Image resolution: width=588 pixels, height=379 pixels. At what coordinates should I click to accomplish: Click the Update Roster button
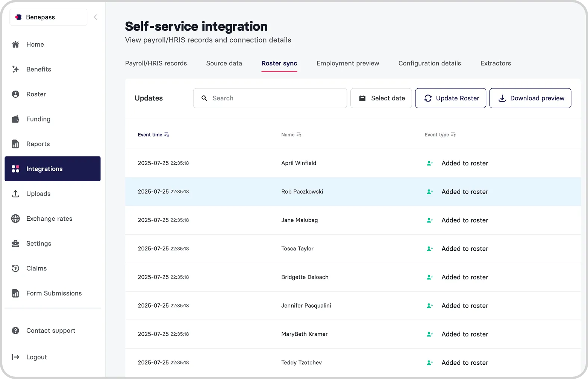point(450,98)
